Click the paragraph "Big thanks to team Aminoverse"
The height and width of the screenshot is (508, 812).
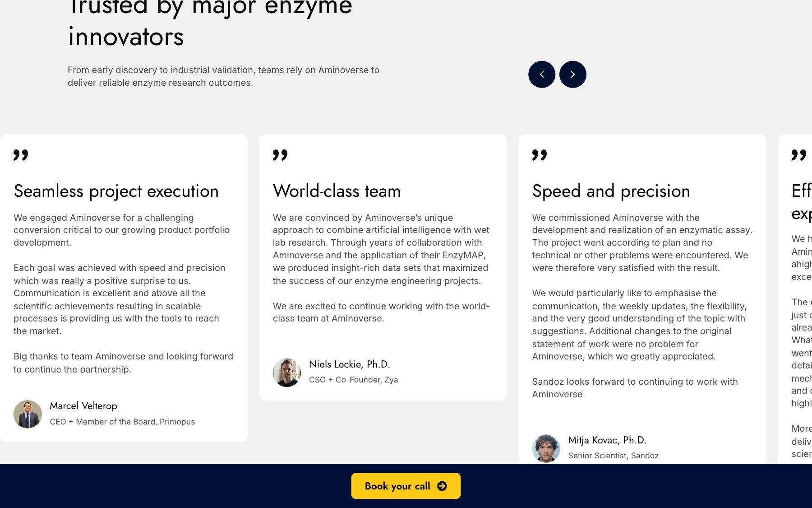pos(124,363)
